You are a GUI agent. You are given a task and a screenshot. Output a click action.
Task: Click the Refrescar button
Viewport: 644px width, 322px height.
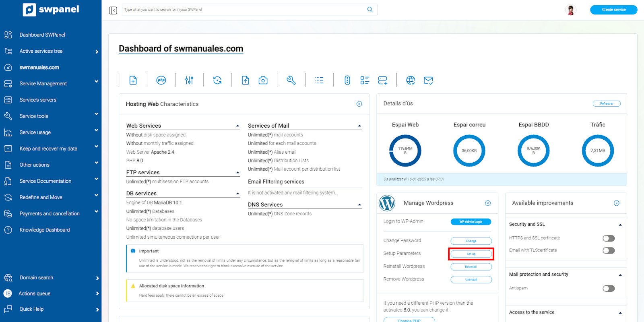(x=607, y=103)
